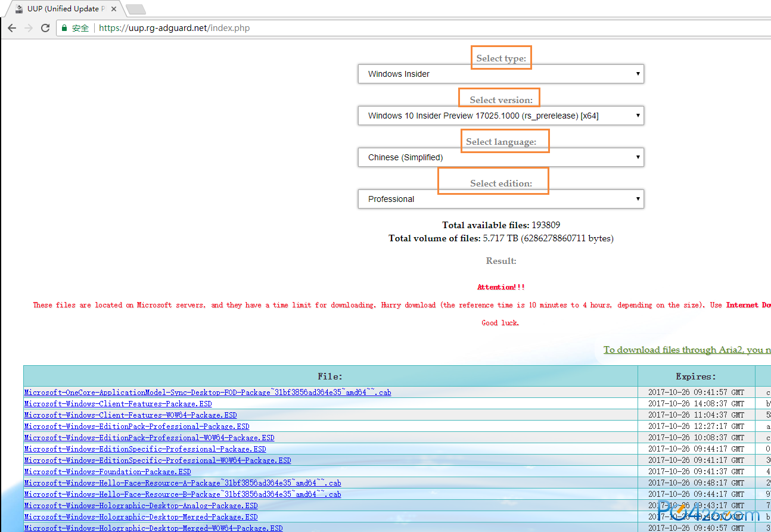Click expiry time 2017-10-26 14:08:37 GMT
The width and height of the screenshot is (771, 532).
[x=696, y=404]
